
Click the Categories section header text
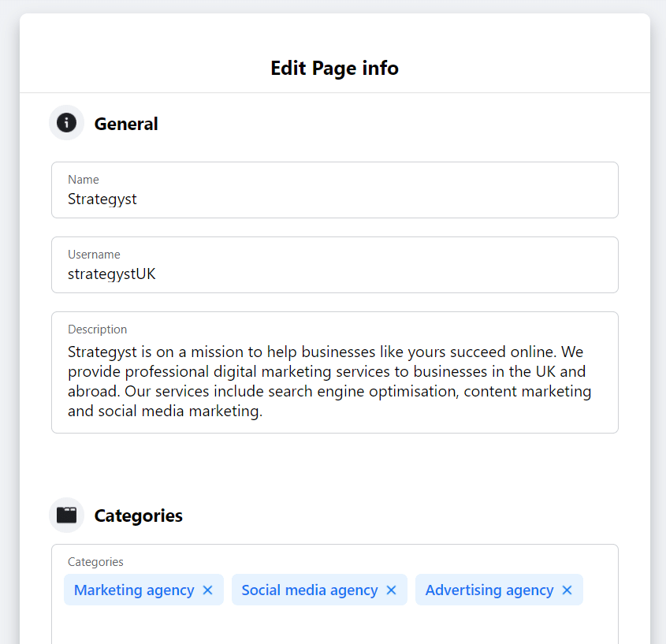tap(138, 516)
